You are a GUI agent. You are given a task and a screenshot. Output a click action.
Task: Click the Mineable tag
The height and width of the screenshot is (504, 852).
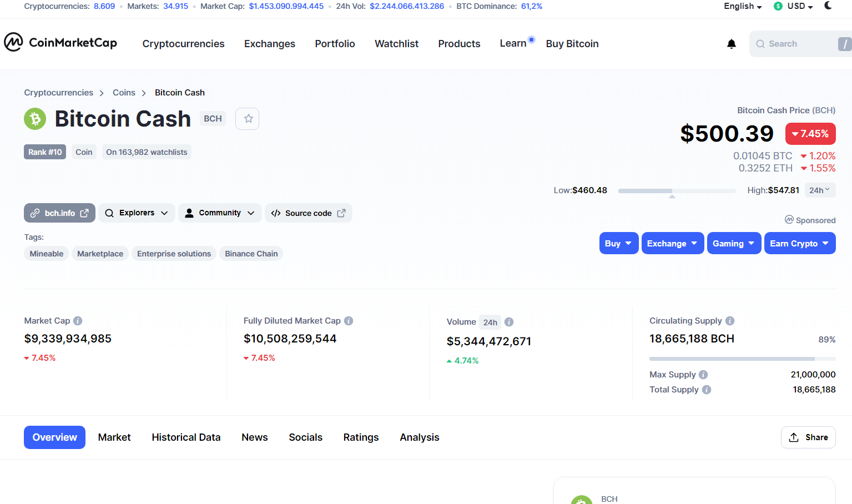click(47, 254)
